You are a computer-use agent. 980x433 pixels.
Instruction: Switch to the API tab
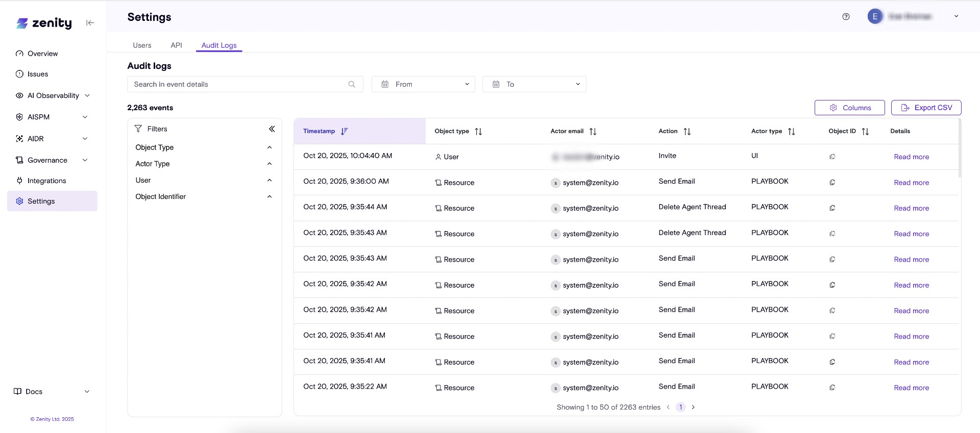coord(176,45)
